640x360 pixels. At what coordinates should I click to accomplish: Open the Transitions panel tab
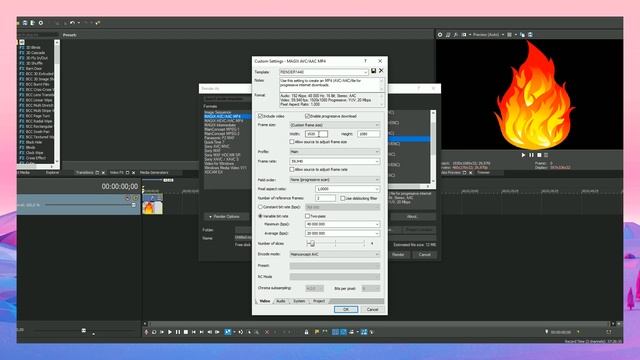pyautogui.click(x=85, y=173)
